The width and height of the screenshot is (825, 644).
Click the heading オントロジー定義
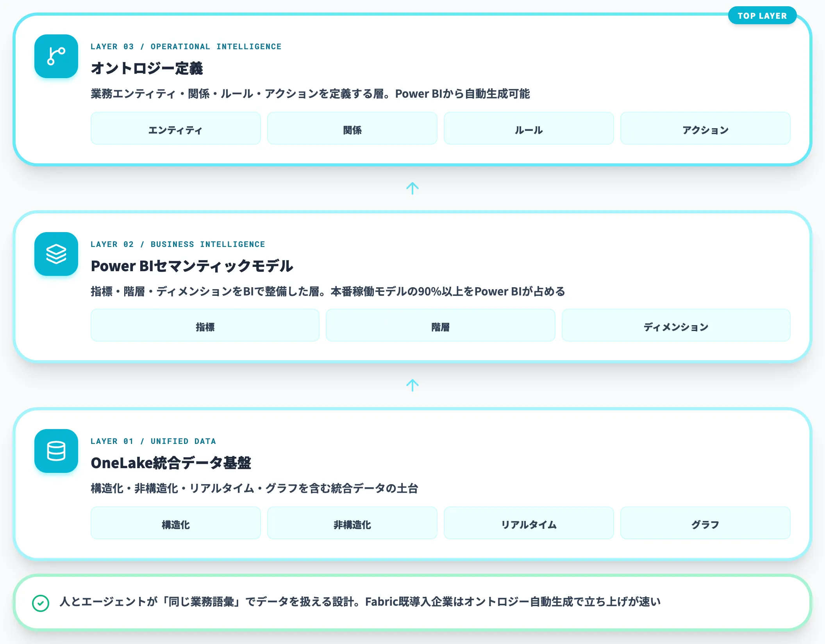click(147, 68)
